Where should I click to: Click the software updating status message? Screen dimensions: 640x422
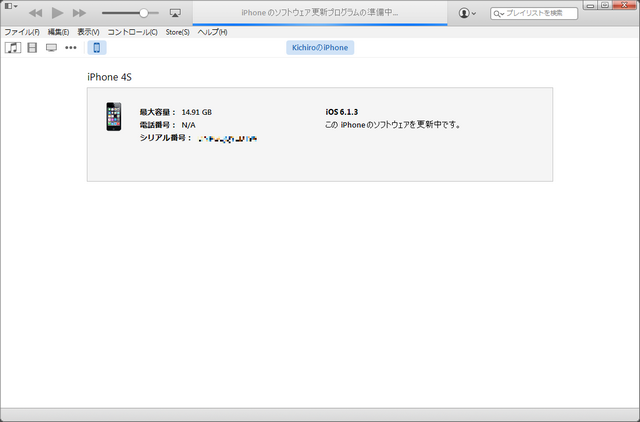[x=393, y=125]
